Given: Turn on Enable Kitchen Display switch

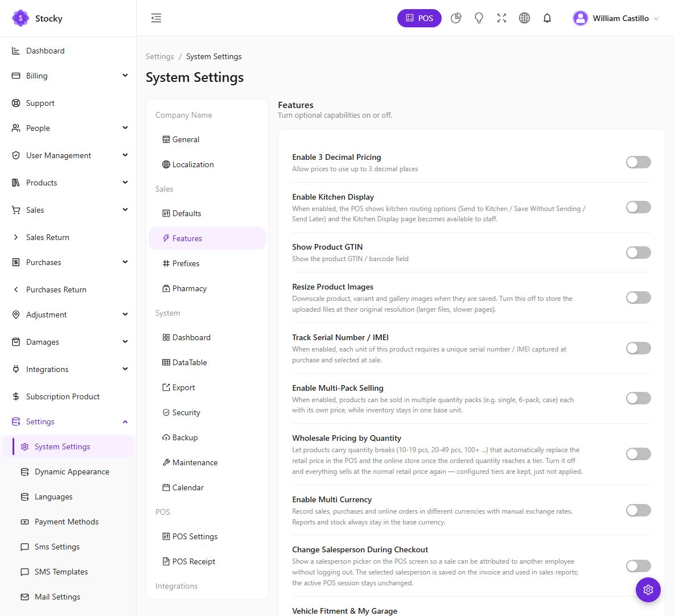Looking at the screenshot, I should tap(638, 207).
